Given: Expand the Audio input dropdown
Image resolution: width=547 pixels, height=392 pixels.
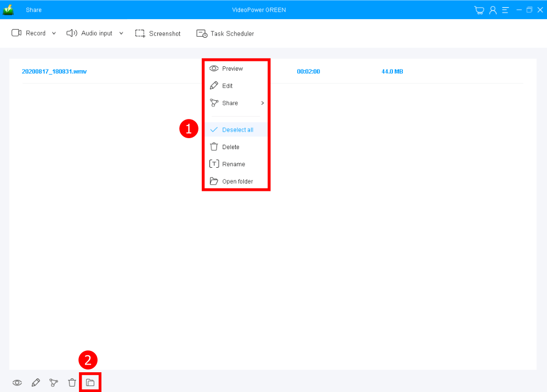Looking at the screenshot, I should click(x=121, y=33).
